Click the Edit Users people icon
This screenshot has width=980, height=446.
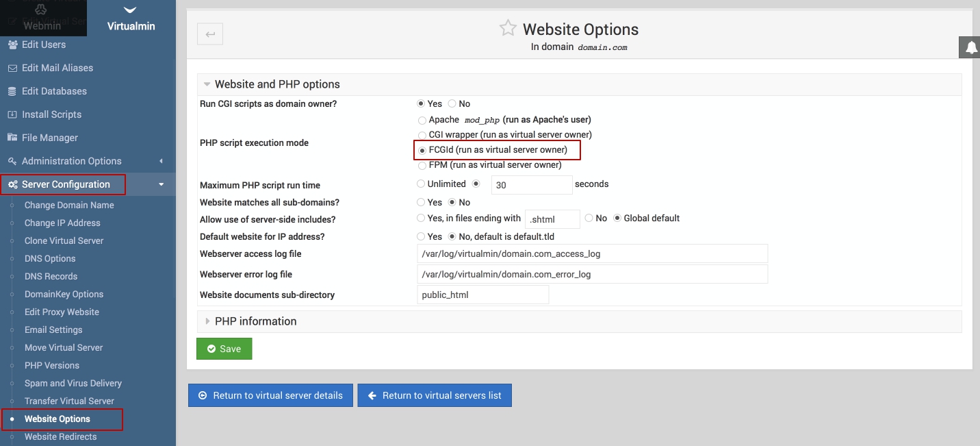click(x=12, y=45)
